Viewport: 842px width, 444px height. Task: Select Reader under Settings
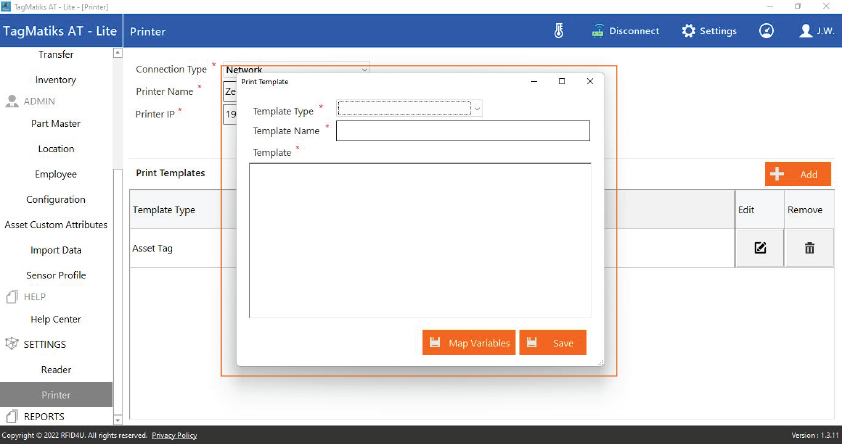(56, 370)
